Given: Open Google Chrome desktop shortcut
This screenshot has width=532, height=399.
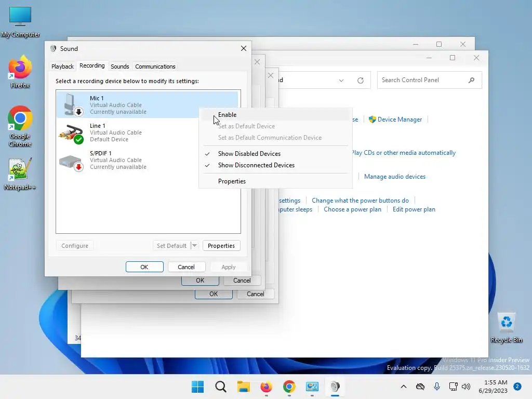Looking at the screenshot, I should click(x=20, y=126).
